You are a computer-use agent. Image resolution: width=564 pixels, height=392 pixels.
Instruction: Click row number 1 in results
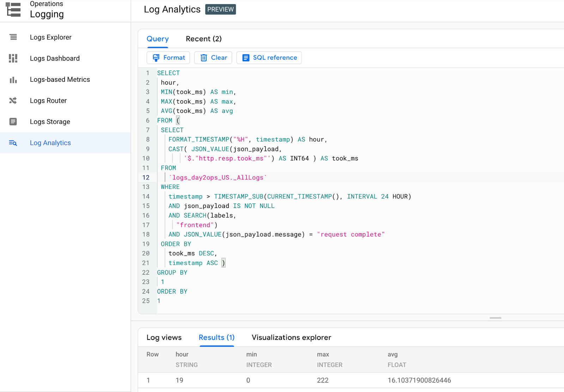tap(148, 380)
